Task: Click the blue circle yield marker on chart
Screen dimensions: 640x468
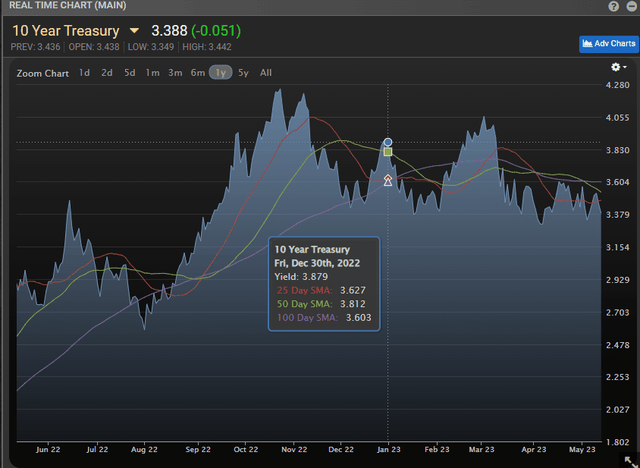Action: [x=388, y=143]
